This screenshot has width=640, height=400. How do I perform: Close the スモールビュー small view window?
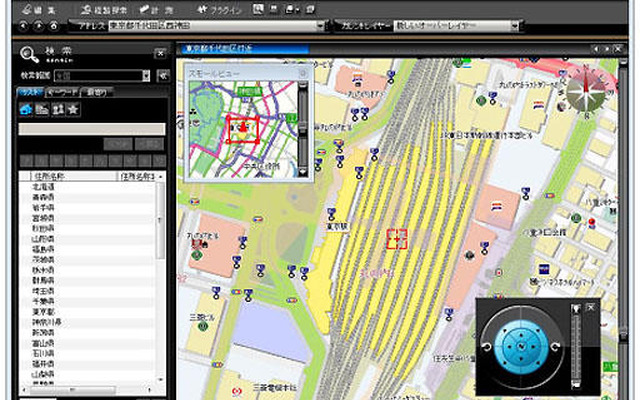pos(303,73)
